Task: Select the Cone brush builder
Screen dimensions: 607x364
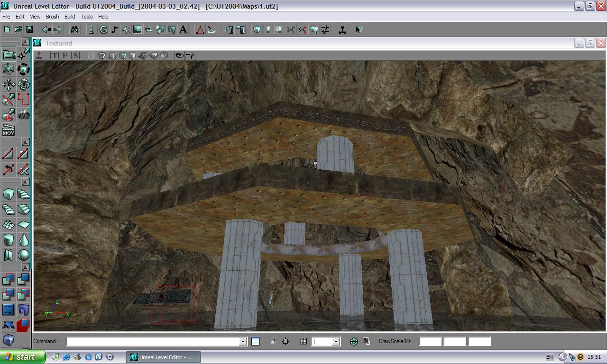Action: point(23,239)
